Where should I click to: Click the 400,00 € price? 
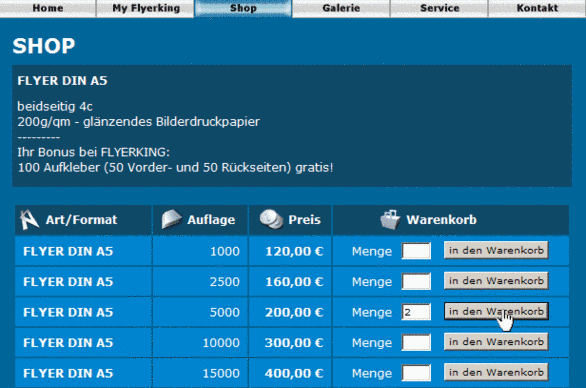[x=294, y=373]
